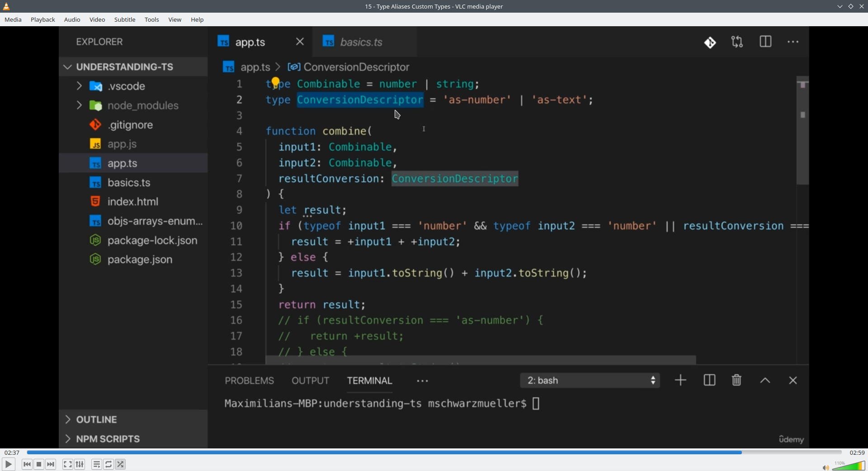Open editor More Actions ellipsis
Viewport: 868px width, 471px height.
(x=793, y=42)
